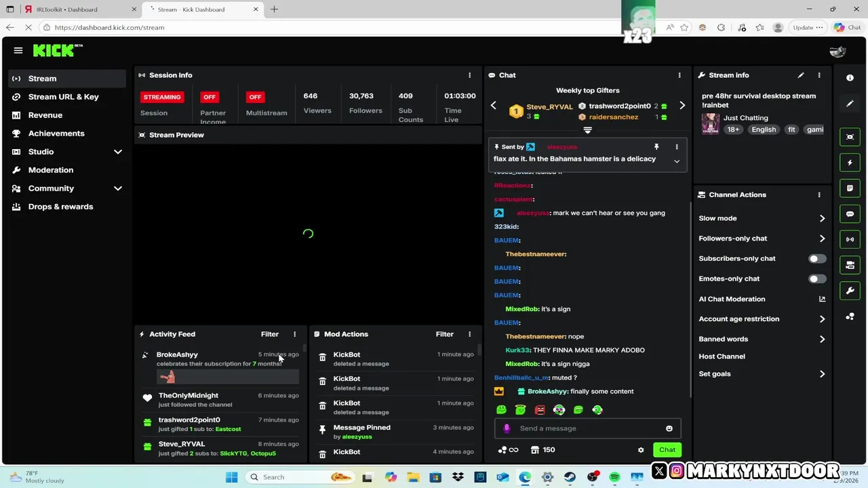Click the pin icon on pinned message
The height and width of the screenshot is (488, 868).
coord(656,147)
